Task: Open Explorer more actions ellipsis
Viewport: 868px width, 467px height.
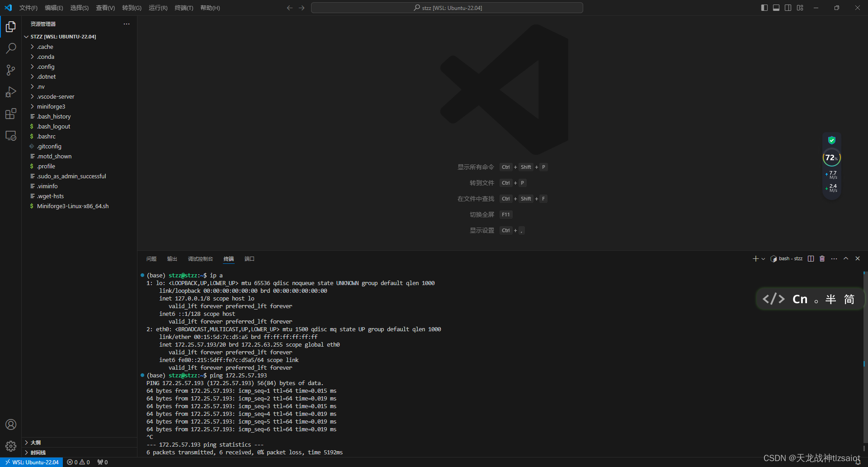Action: click(x=127, y=24)
